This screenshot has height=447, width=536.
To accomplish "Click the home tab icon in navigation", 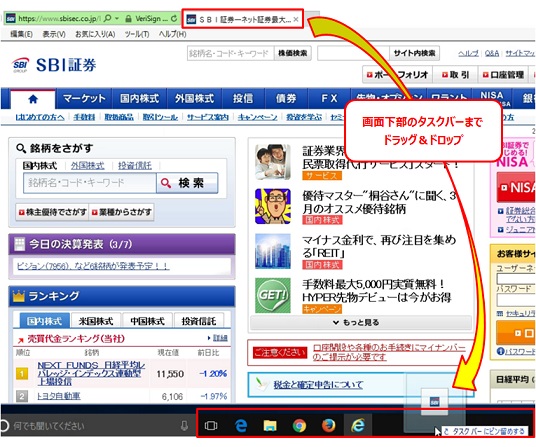I will click(33, 99).
